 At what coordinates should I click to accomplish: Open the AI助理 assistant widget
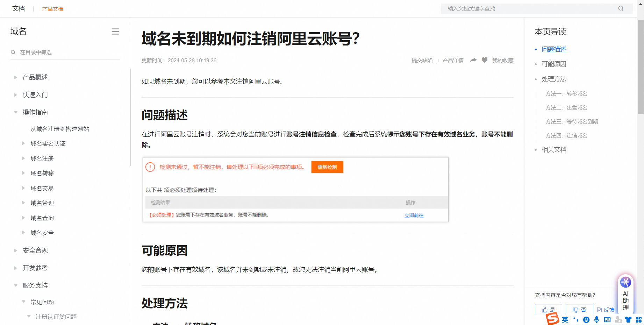625,294
